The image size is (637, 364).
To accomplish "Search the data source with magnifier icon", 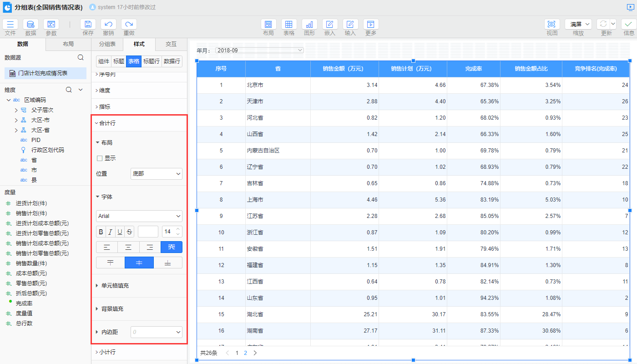I will tap(81, 57).
